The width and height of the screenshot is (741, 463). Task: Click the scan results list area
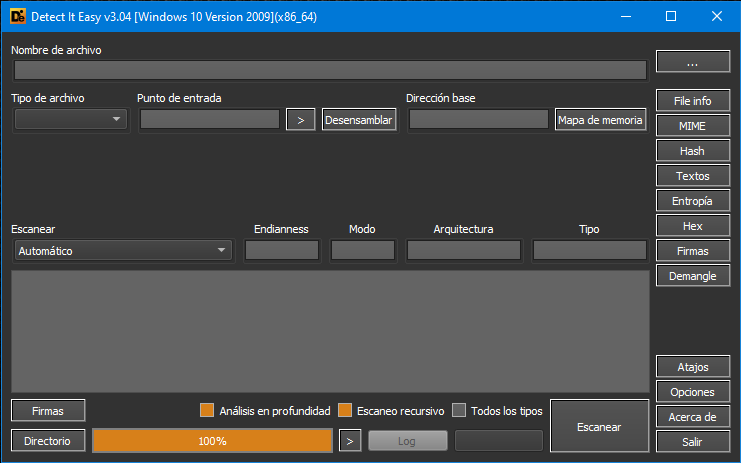point(330,331)
